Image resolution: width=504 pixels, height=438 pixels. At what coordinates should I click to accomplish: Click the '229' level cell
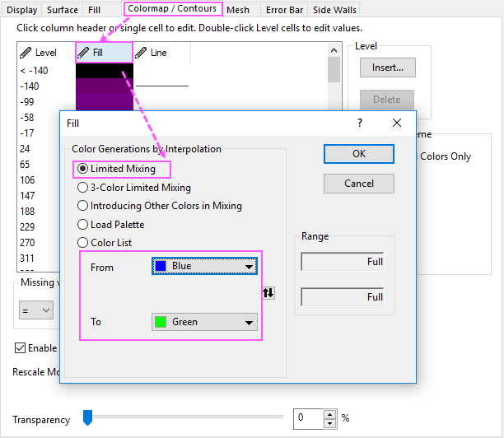[27, 227]
